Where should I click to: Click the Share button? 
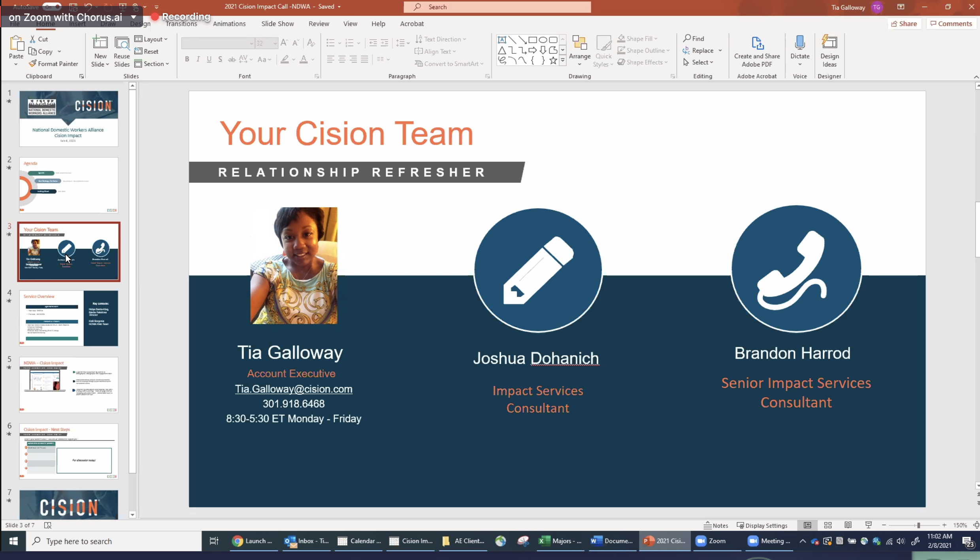(904, 24)
